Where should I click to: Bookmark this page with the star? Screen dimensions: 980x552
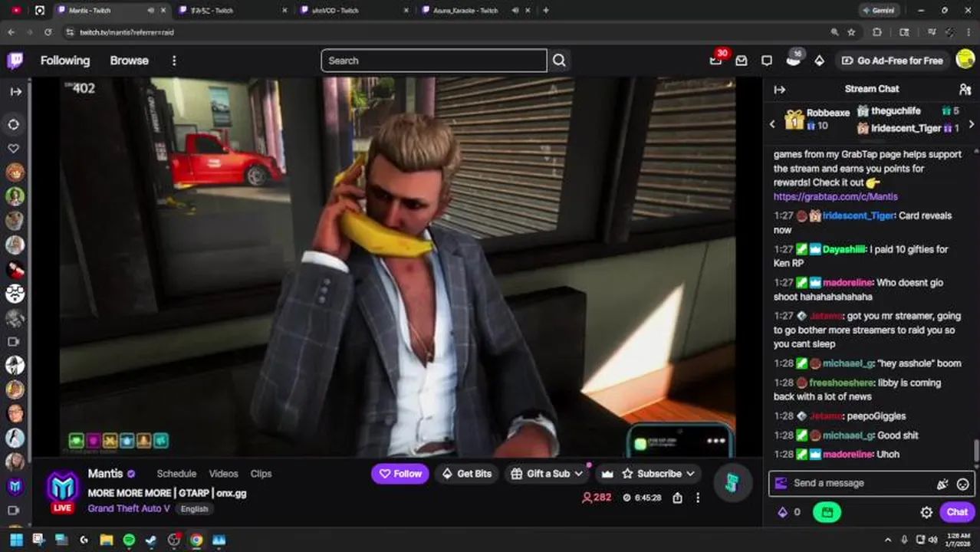(851, 32)
